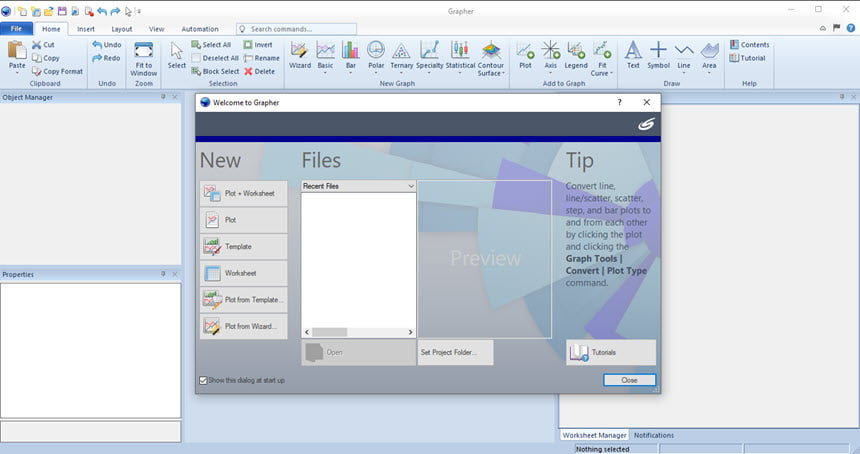Click the Copy command in ribbon
This screenshot has height=454, width=860.
[46, 58]
